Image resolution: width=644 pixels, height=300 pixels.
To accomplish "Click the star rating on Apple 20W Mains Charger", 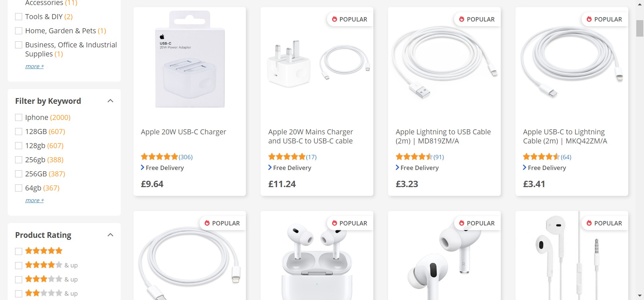I will click(x=287, y=157).
